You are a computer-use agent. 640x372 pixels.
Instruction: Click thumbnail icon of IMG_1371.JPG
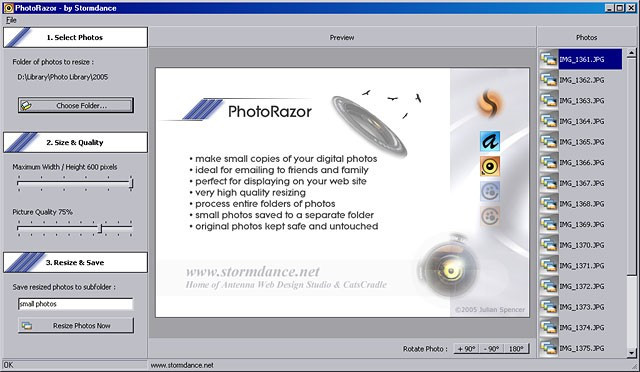click(x=549, y=266)
